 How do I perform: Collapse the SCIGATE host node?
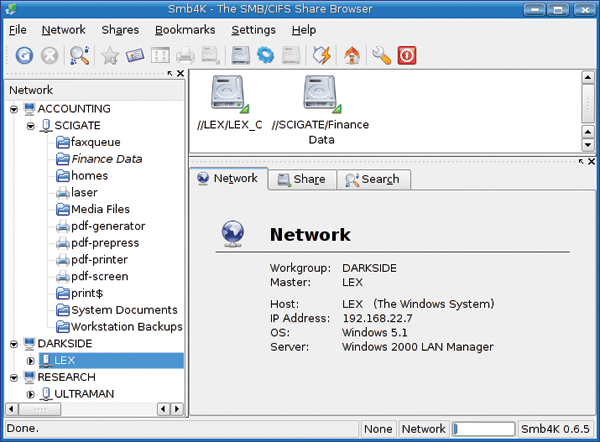tap(31, 126)
